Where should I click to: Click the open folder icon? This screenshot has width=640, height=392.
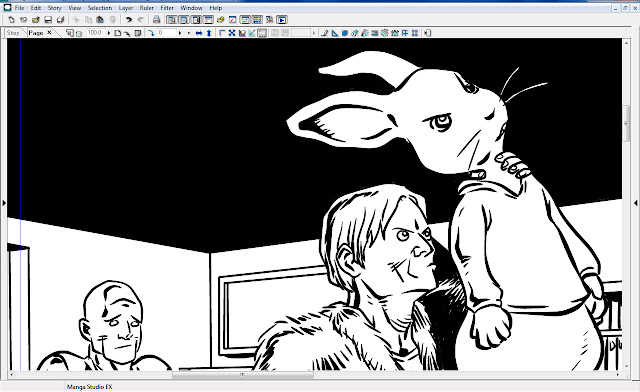click(x=36, y=20)
